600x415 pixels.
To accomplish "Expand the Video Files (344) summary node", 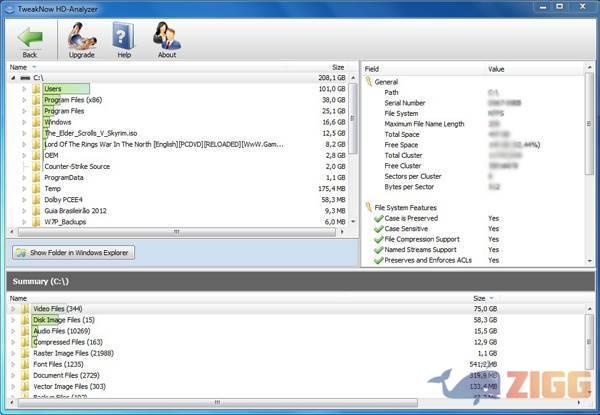I will tap(13, 309).
